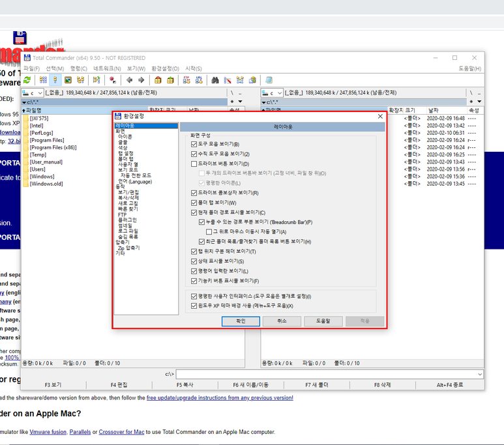Open the notepad toolbar icon
The width and height of the screenshot is (504, 445).
pos(269,80)
